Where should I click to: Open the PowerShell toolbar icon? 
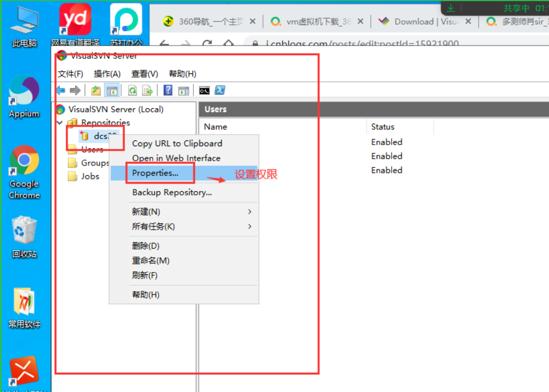click(220, 91)
